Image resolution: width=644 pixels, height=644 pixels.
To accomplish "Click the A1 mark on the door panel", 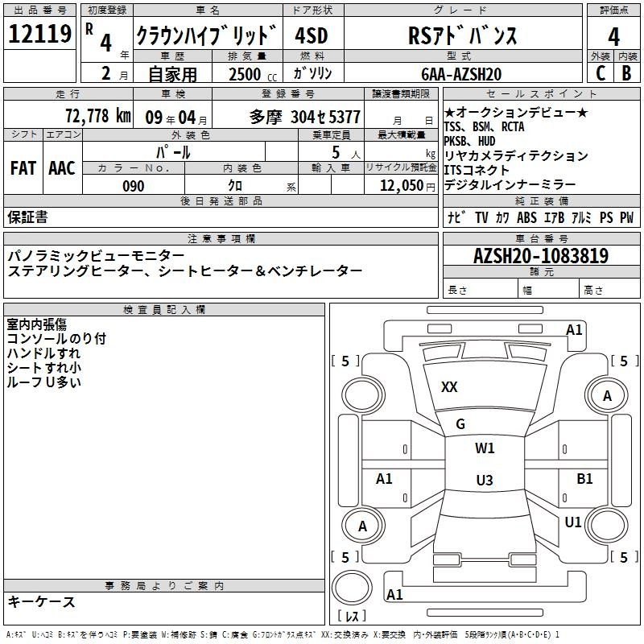I will (x=384, y=479).
